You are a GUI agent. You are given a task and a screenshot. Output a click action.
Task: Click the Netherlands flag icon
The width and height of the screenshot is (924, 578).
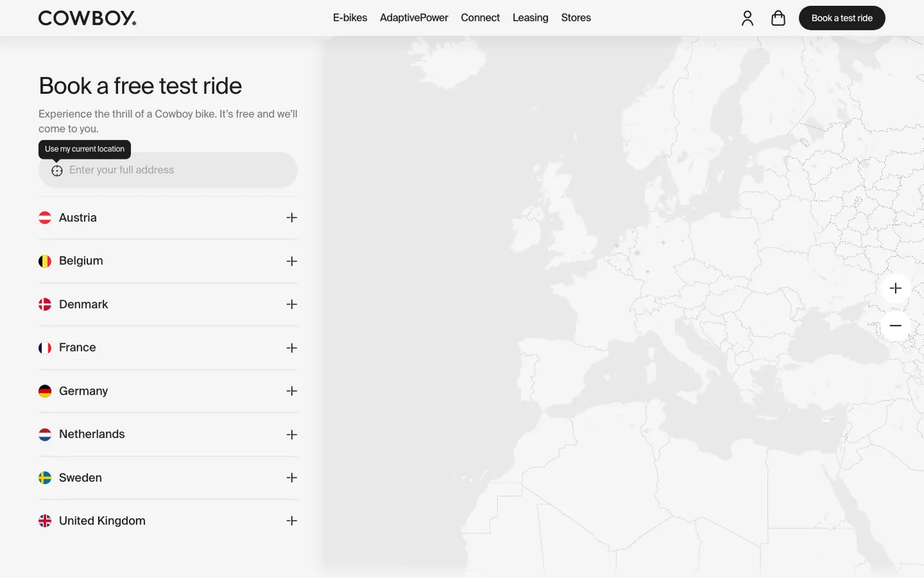[45, 434]
